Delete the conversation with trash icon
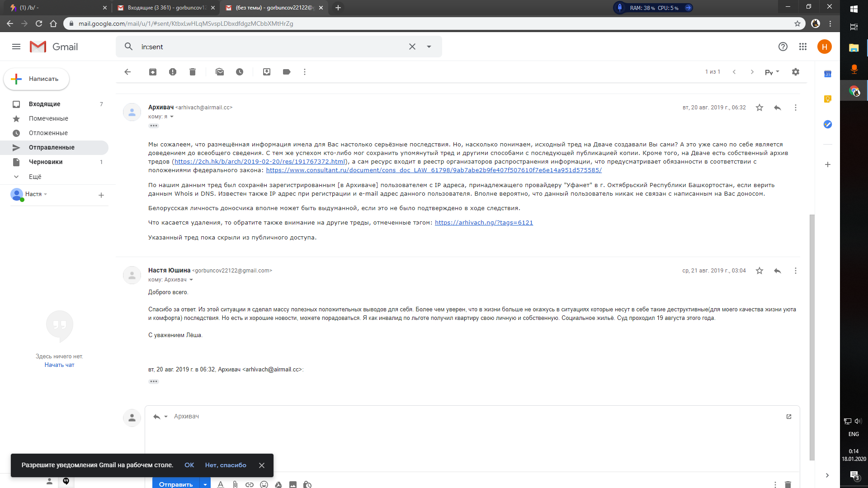Viewport: 868px width, 488px height. [x=193, y=72]
